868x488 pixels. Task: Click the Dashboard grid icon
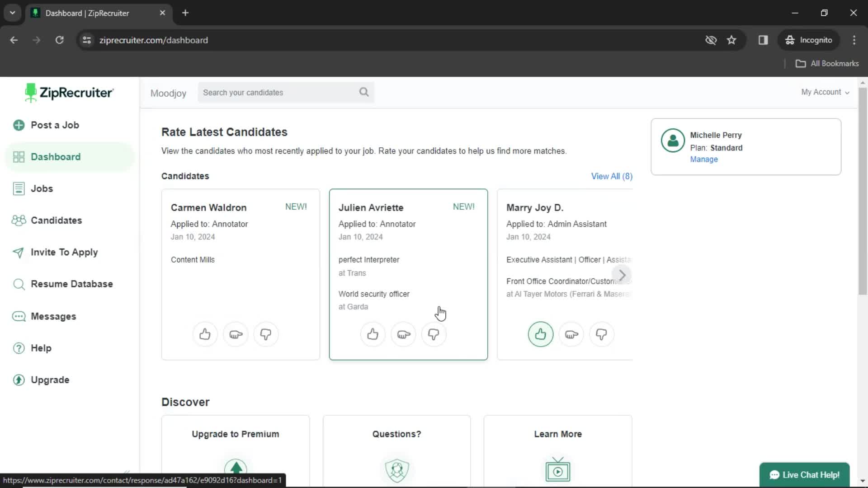point(19,157)
